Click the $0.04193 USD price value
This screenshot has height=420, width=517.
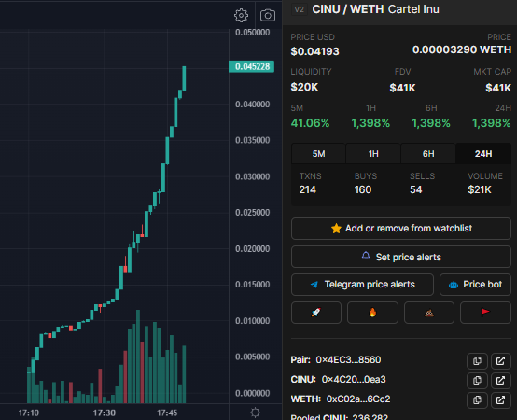coord(314,51)
